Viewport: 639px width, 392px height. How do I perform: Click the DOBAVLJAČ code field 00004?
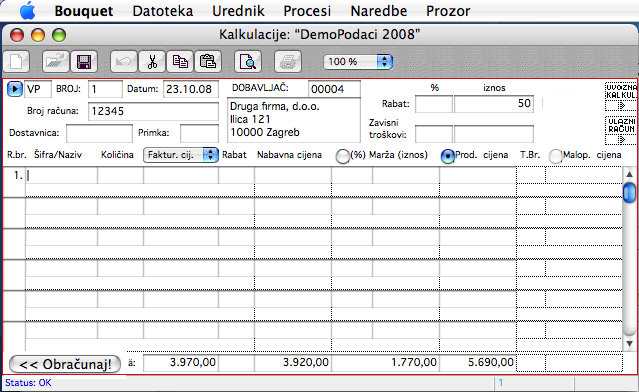(x=334, y=89)
